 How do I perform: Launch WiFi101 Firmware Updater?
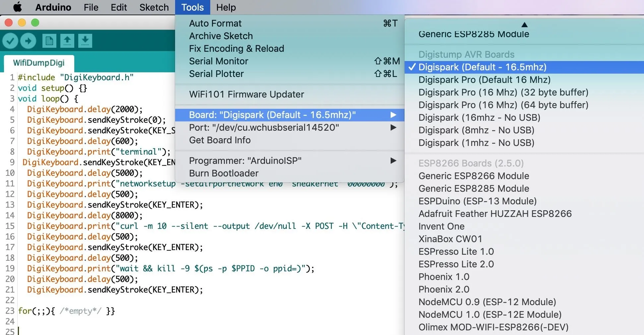[x=290, y=94]
